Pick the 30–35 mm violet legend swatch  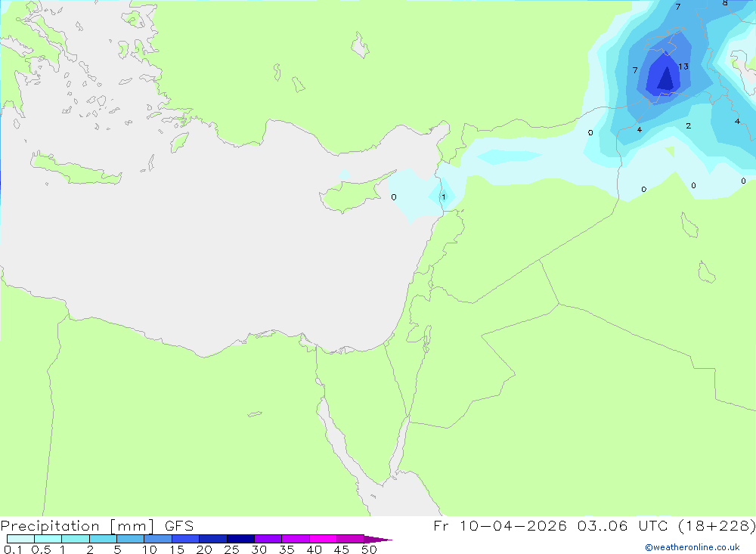click(268, 539)
